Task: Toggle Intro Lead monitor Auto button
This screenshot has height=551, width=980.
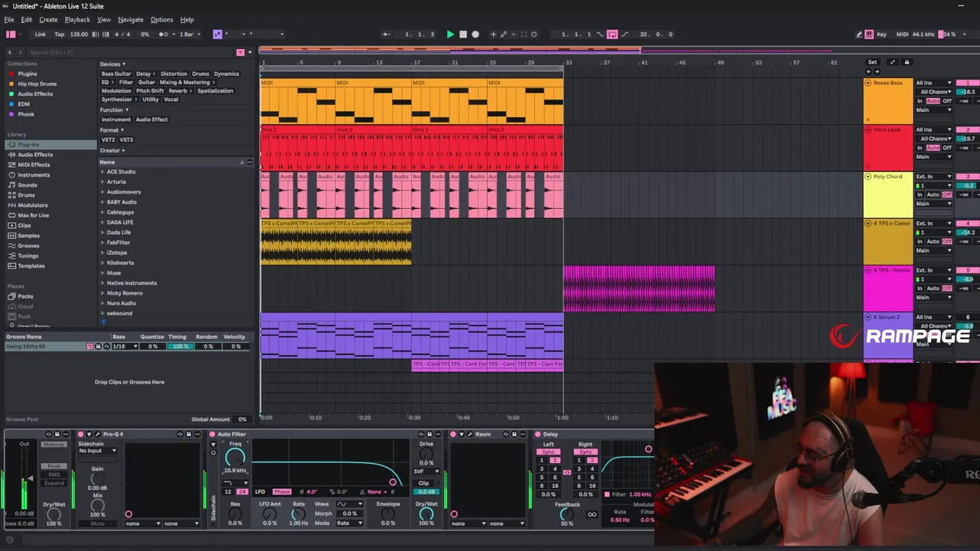Action: [933, 148]
